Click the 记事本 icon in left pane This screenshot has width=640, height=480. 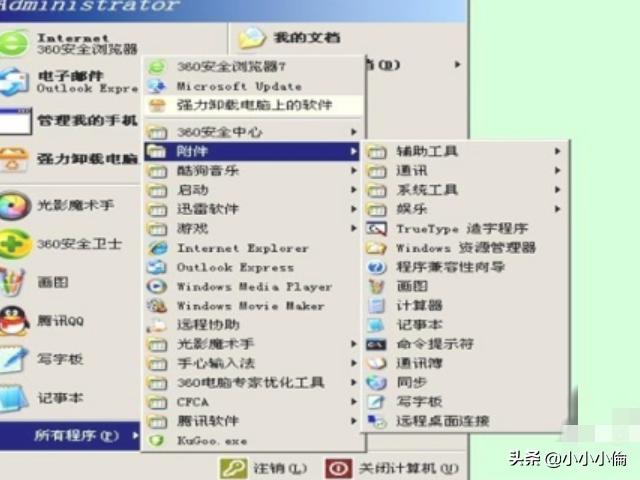[13, 398]
